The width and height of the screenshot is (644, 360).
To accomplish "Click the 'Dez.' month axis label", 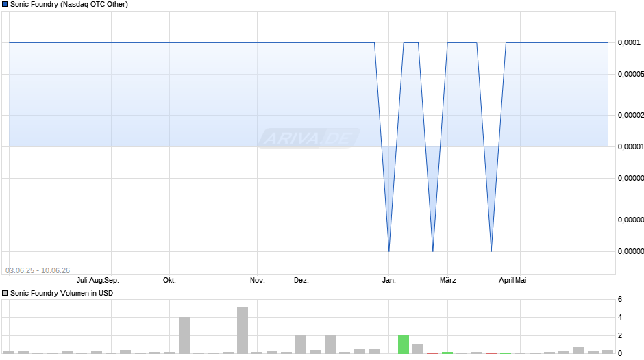I will (301, 281).
